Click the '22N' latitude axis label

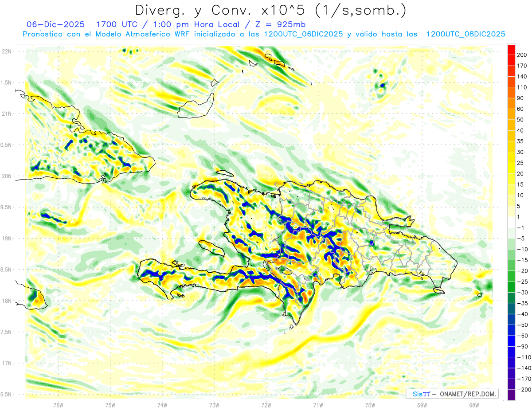point(6,51)
